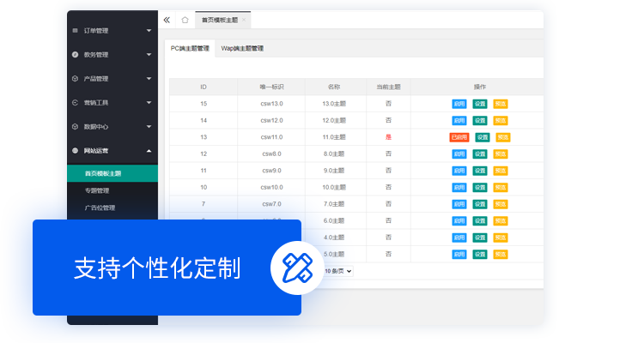
Task: Click 设置 button for the 12.0主题 row
Action: click(x=480, y=120)
